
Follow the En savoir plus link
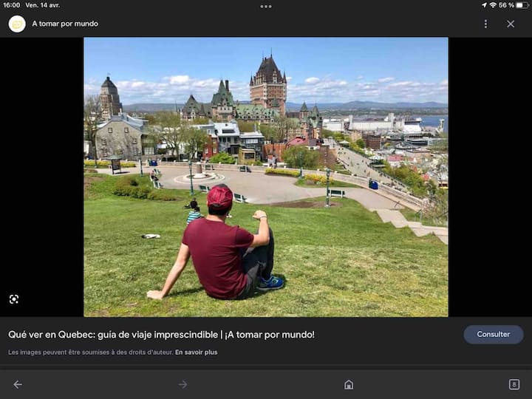coord(196,352)
